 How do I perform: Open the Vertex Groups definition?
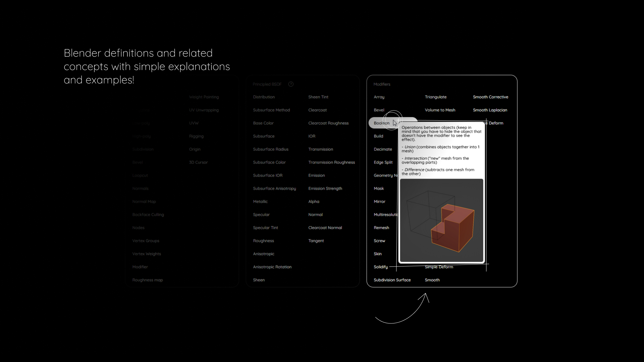146,241
